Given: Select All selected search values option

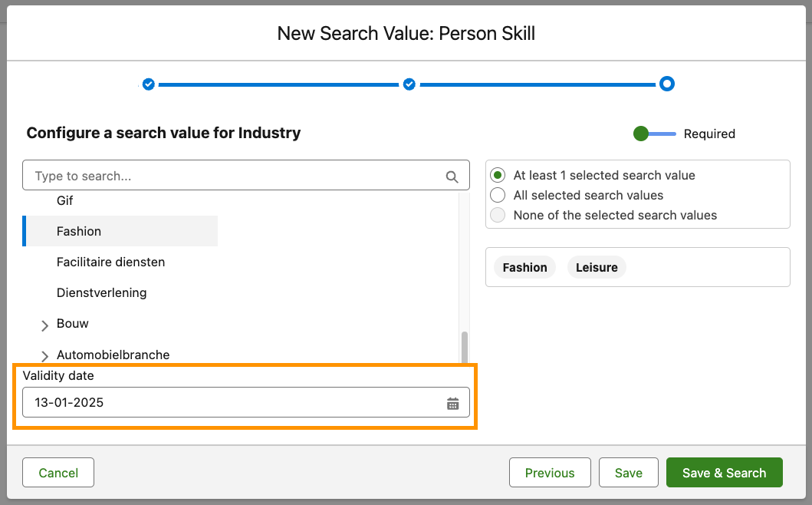Looking at the screenshot, I should [x=498, y=195].
